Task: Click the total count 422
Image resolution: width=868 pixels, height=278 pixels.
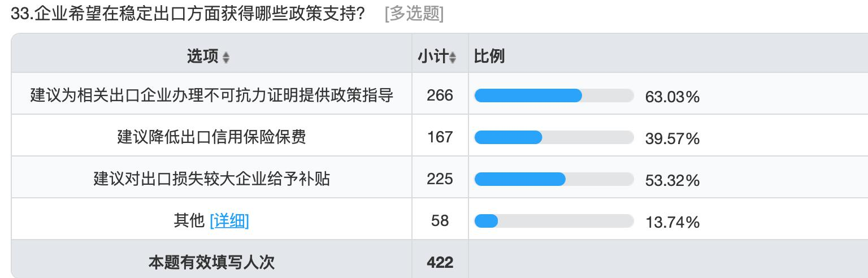Action: (x=440, y=262)
